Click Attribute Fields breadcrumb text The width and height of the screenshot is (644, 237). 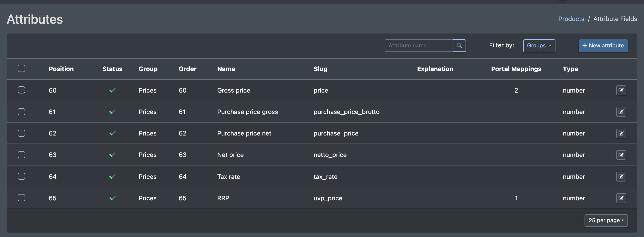pyautogui.click(x=615, y=19)
